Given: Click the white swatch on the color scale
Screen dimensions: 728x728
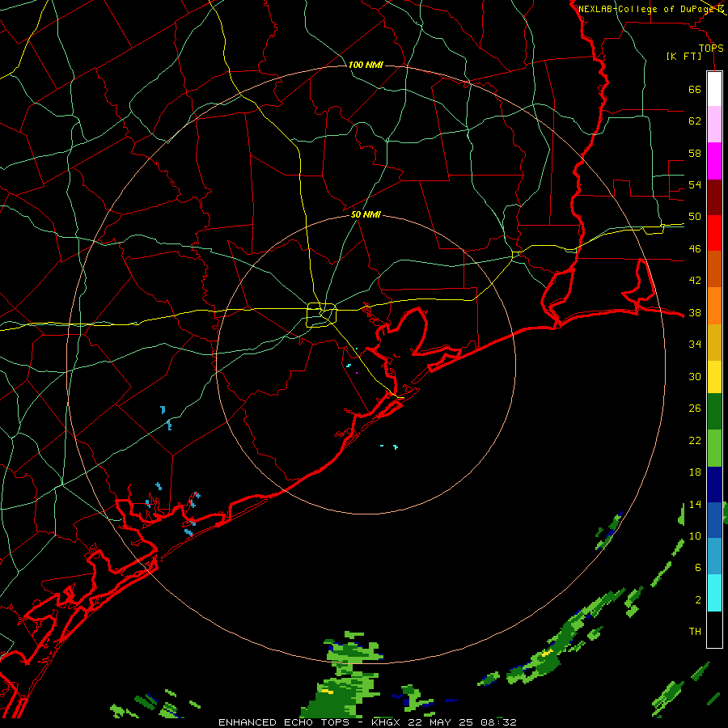Looking at the screenshot, I should pos(714,89).
